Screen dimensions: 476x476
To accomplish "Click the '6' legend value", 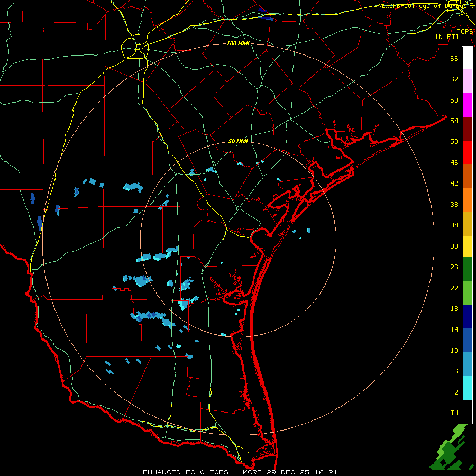I will pos(456,371).
